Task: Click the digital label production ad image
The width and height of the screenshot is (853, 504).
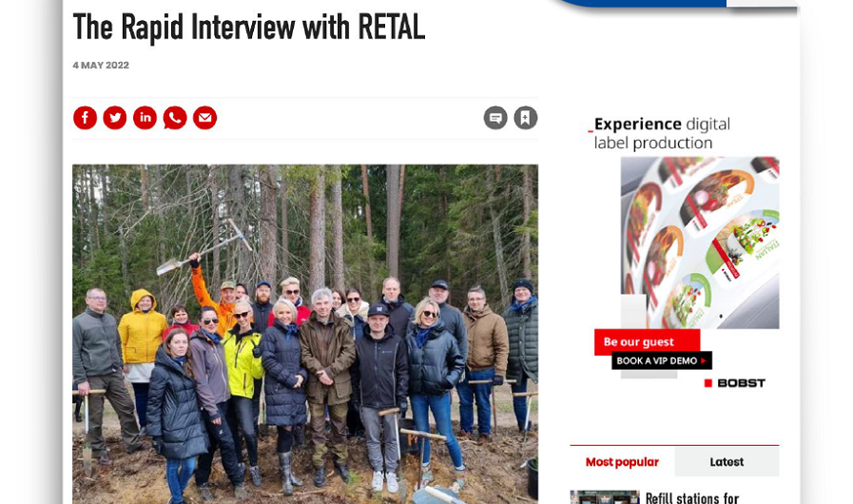Action: point(700,242)
